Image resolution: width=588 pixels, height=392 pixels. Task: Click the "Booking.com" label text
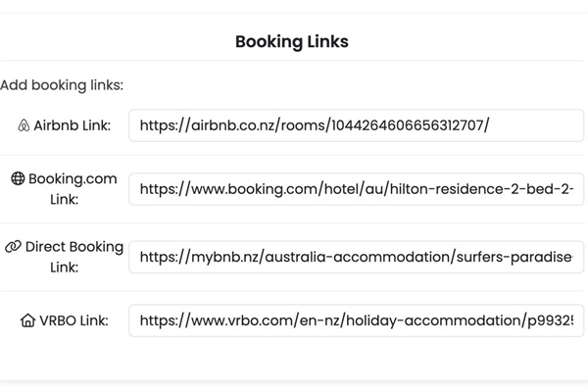coord(73,179)
